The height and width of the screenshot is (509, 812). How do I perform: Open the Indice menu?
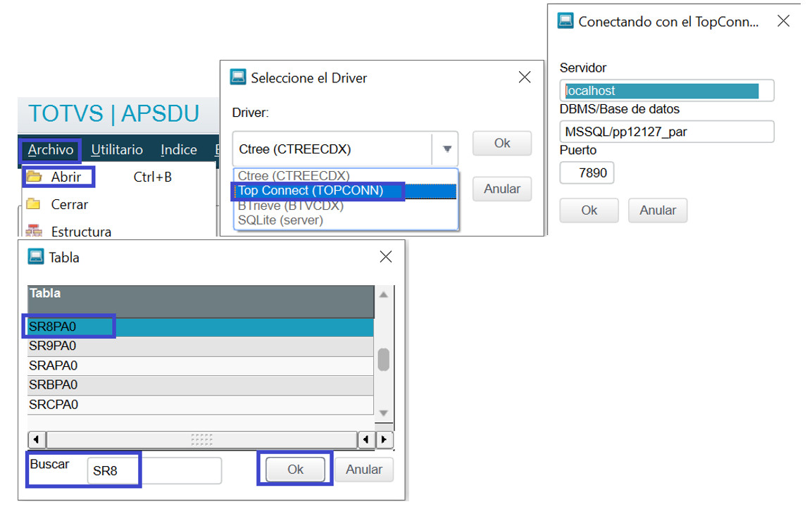coord(179,150)
